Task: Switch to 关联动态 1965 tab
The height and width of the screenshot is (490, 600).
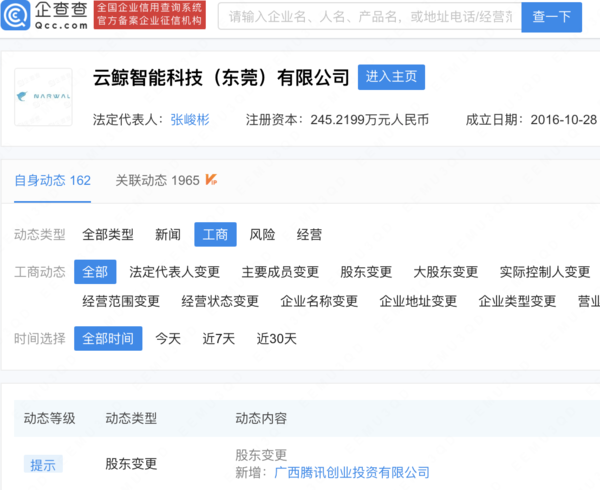Action: (x=157, y=180)
